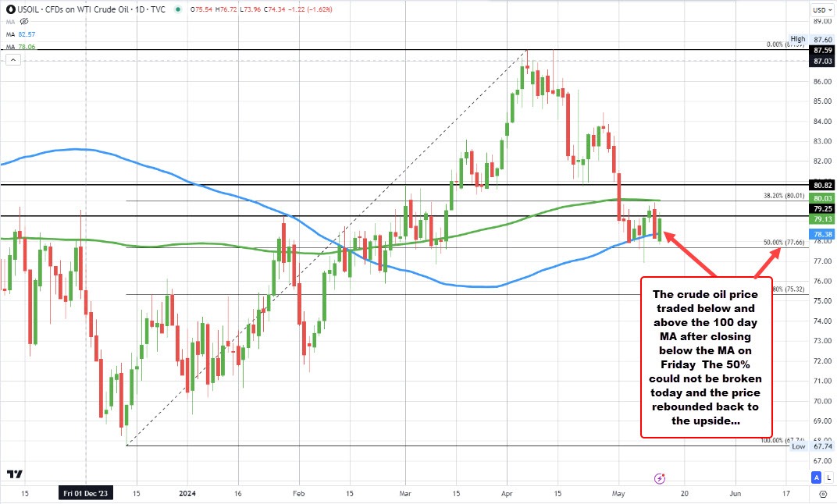The width and height of the screenshot is (837, 504).
Task: Select the MA 82.57 blue indicator legend
Action: 21,34
